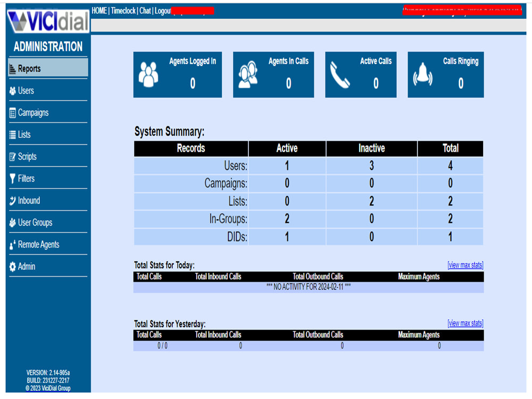Click the Remote Agents icon

(12, 244)
